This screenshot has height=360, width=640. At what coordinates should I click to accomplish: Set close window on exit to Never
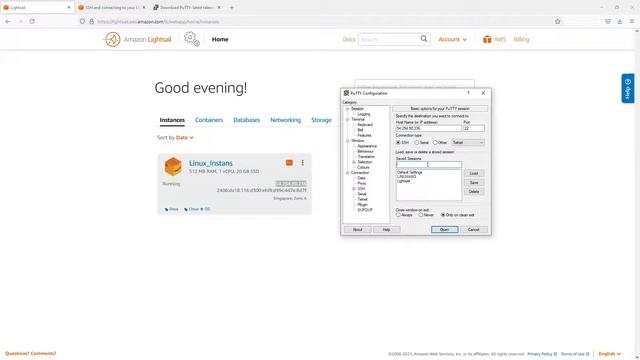click(421, 215)
